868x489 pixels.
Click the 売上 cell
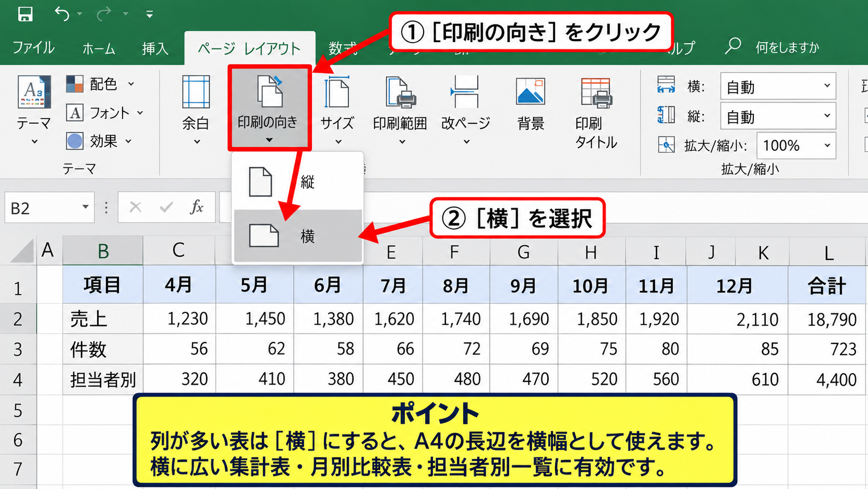click(x=103, y=319)
